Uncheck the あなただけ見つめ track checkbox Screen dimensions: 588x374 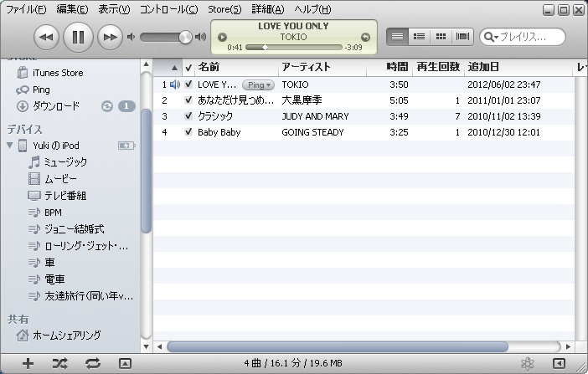(188, 100)
